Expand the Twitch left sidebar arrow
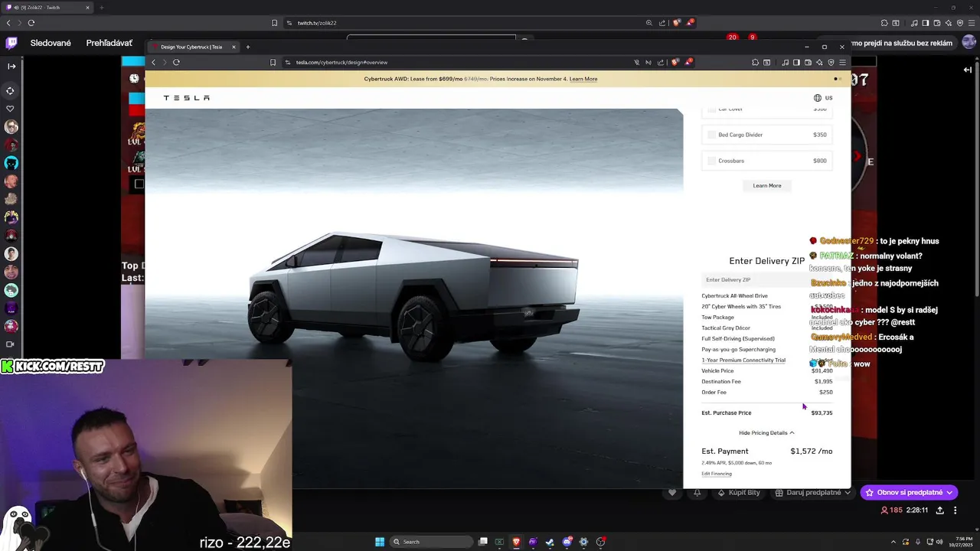Viewport: 980px width, 551px height. click(x=11, y=66)
